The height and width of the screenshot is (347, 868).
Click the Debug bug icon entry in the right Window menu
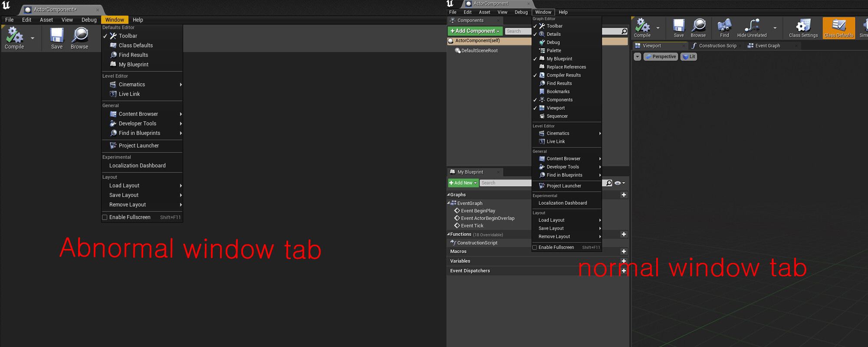click(567, 43)
